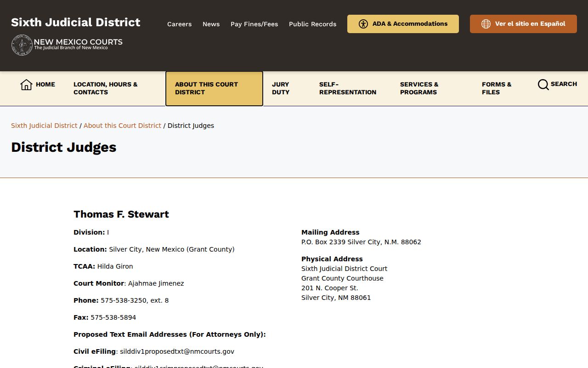This screenshot has height=368, width=588.
Task: Click fax number 575-538-5894
Action: point(113,317)
